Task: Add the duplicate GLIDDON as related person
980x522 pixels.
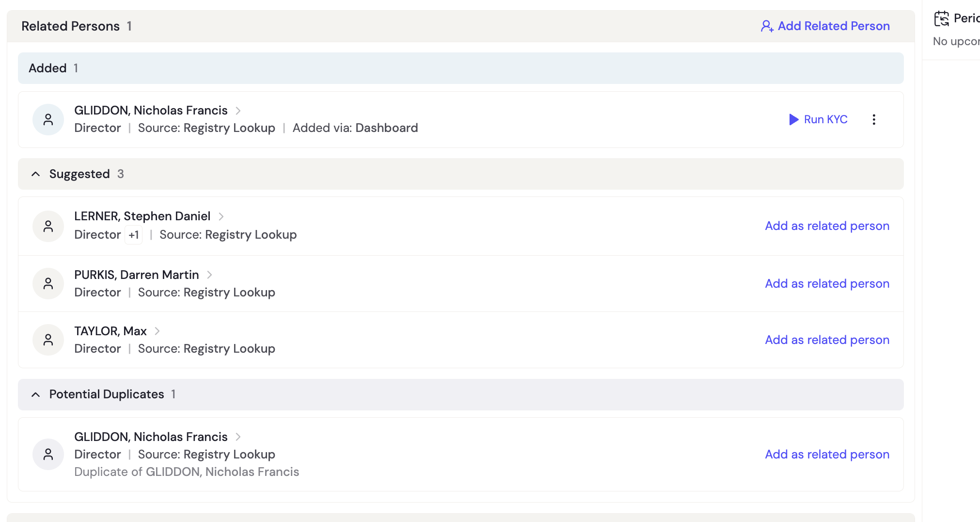Action: click(x=827, y=454)
